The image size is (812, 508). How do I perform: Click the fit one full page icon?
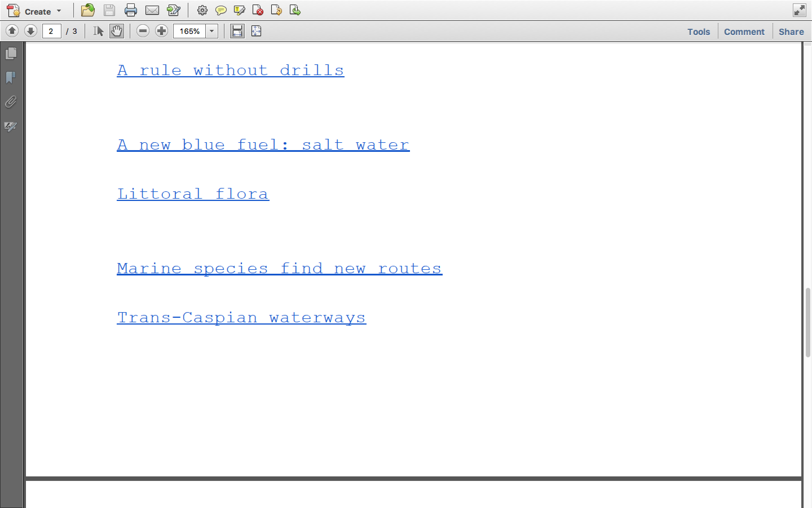(256, 31)
